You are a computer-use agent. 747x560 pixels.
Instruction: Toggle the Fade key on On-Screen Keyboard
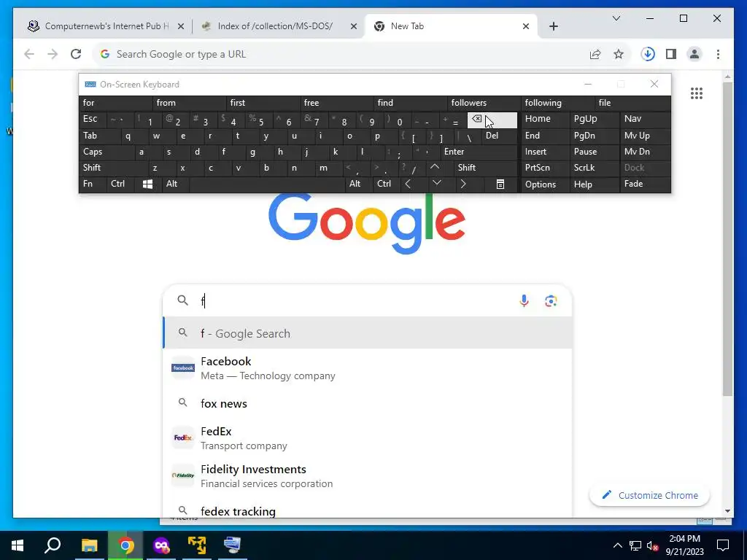tap(645, 184)
